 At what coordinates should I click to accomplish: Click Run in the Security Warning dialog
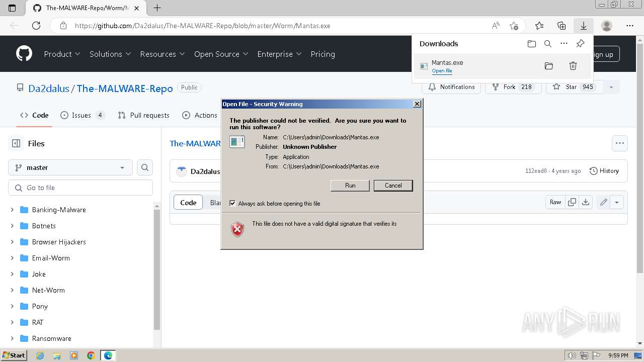[350, 186]
